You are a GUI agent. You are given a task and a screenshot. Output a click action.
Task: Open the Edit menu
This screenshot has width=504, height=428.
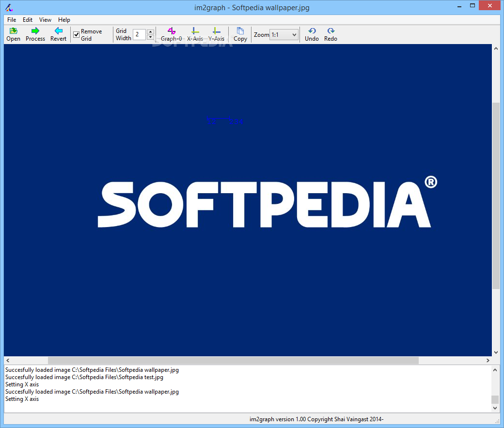pos(27,19)
